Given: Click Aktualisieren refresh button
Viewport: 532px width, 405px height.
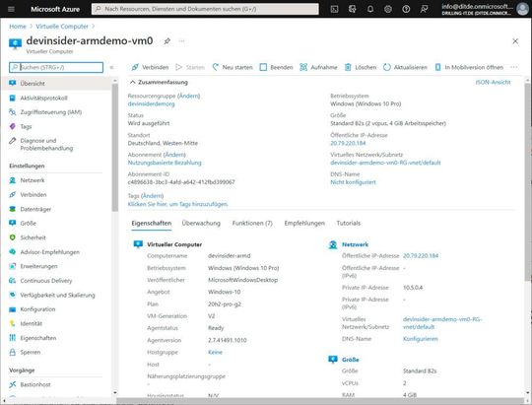Looking at the screenshot, I should [405, 67].
